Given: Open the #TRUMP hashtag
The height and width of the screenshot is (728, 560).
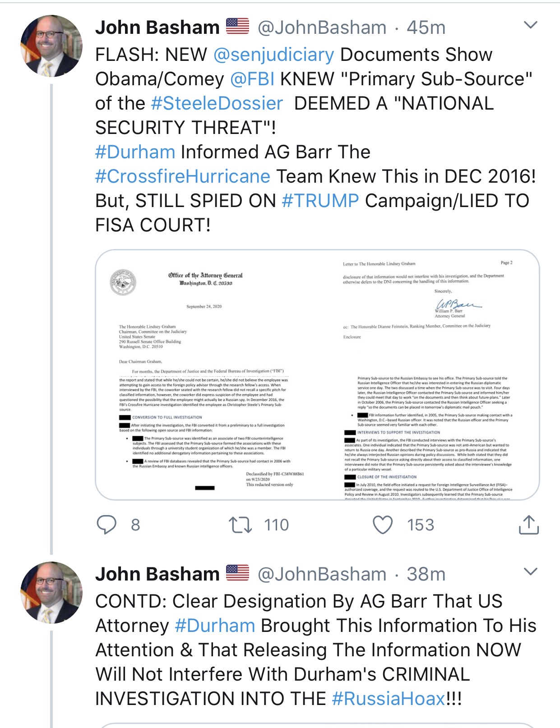Looking at the screenshot, I should click(320, 201).
